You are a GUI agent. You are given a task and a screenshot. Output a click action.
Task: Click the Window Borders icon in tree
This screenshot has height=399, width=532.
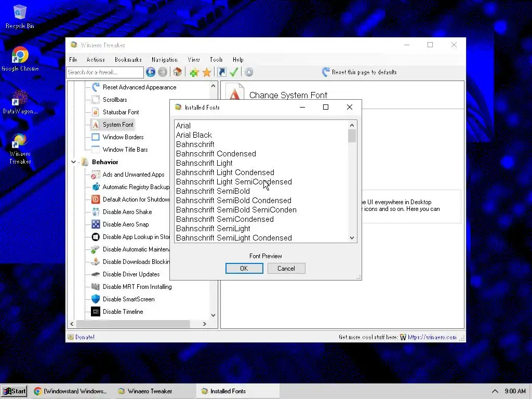pyautogui.click(x=96, y=137)
